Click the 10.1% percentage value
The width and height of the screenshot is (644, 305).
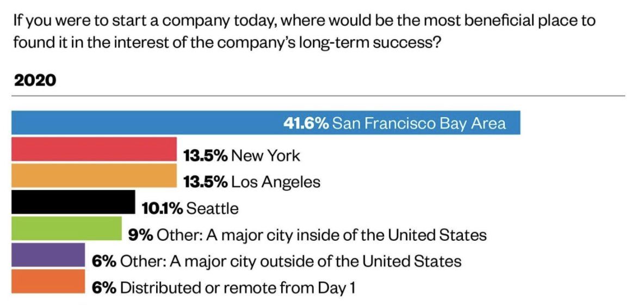tap(162, 208)
